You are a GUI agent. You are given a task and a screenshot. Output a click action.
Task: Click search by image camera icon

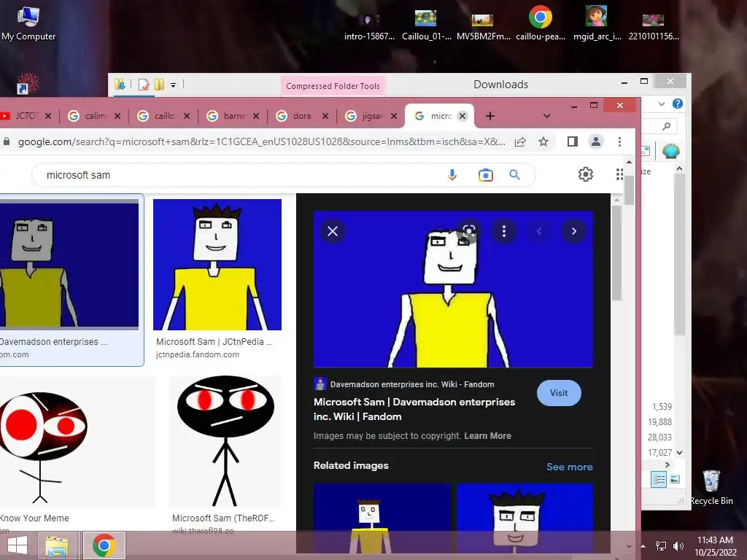[485, 175]
